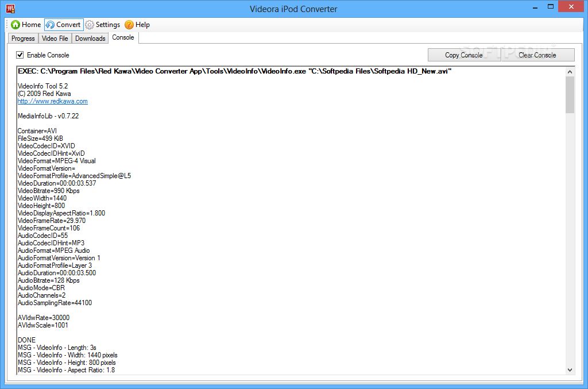Click the Convert label in toolbar
Image resolution: width=588 pixels, height=389 pixels.
(x=68, y=25)
